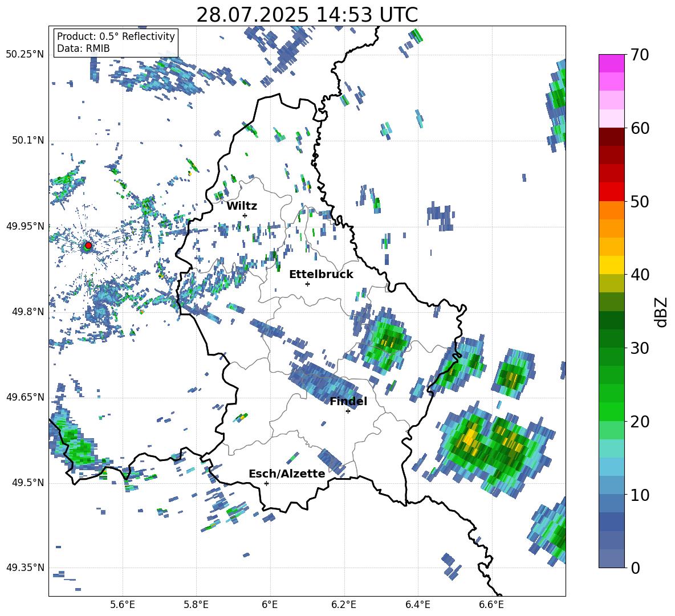Click the colorbar tick value 40

tap(640, 275)
